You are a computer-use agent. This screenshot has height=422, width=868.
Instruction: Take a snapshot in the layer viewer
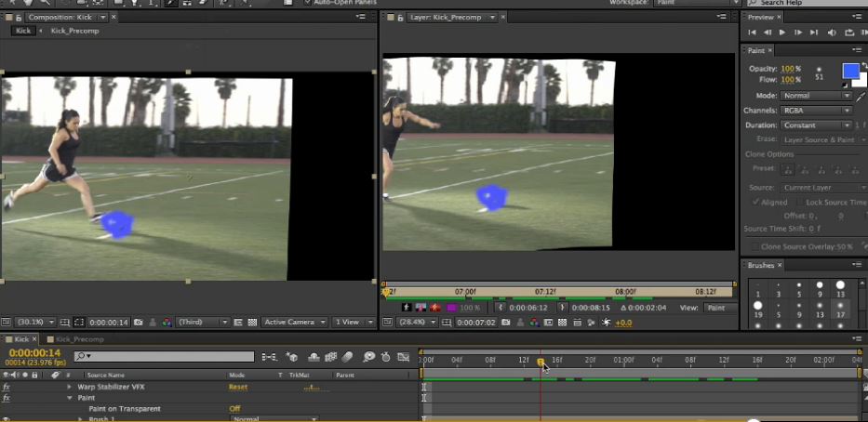506,322
